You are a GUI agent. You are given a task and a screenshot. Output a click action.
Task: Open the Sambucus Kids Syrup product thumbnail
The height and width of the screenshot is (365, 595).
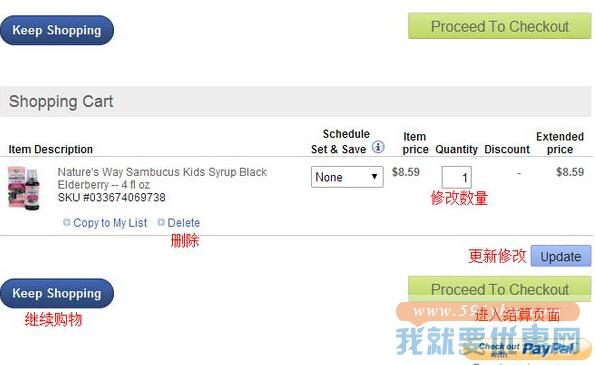(x=24, y=188)
